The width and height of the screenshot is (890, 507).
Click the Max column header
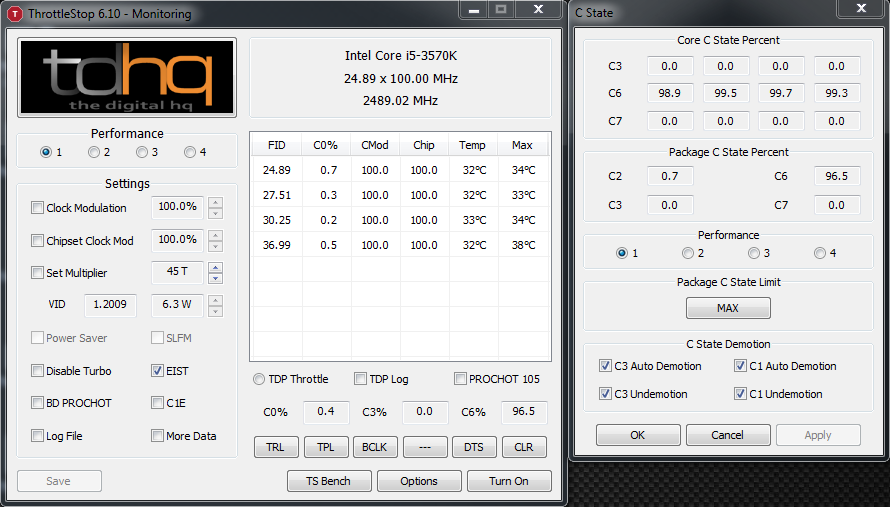click(x=522, y=145)
